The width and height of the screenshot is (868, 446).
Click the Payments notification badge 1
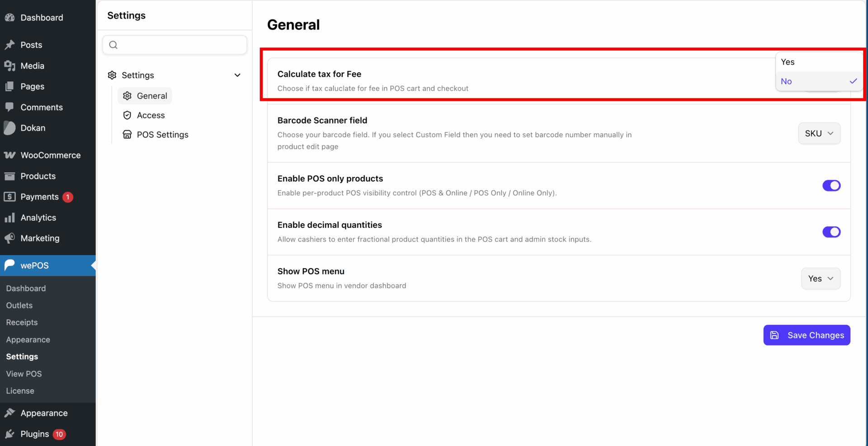pyautogui.click(x=68, y=197)
